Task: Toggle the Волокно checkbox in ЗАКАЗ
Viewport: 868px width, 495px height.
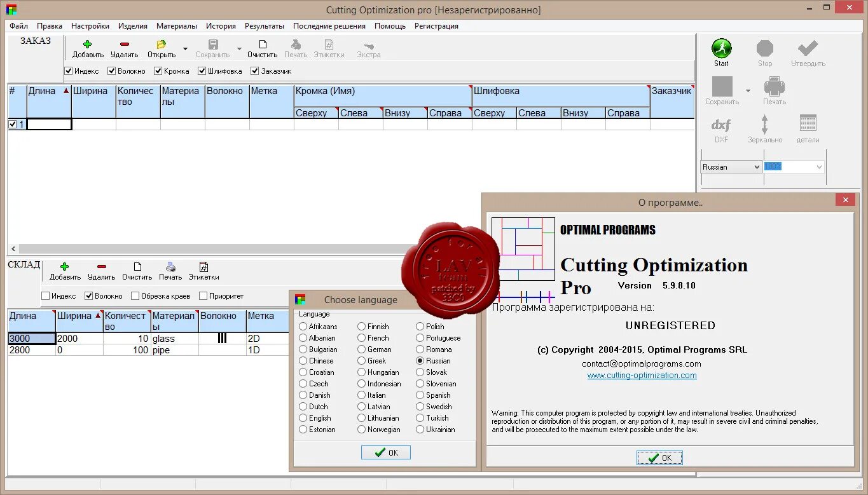Action: [x=111, y=71]
